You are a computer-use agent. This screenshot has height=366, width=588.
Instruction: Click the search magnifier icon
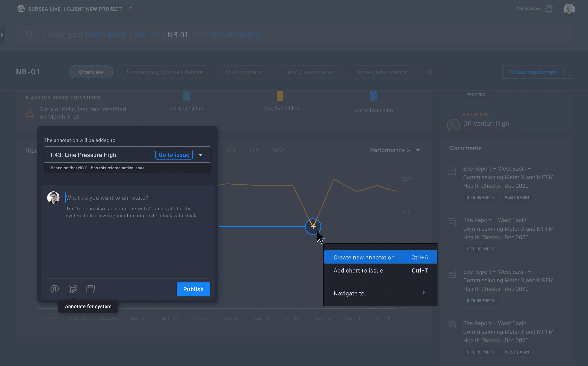[30, 35]
